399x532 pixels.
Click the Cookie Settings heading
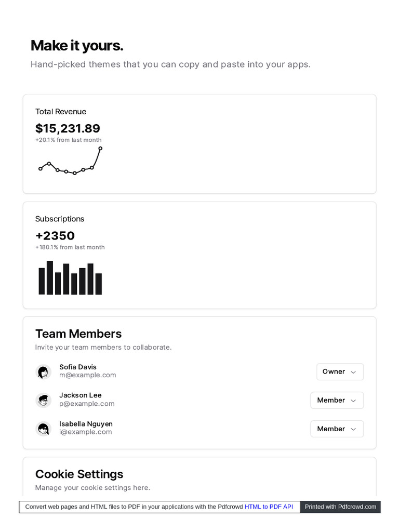click(79, 474)
